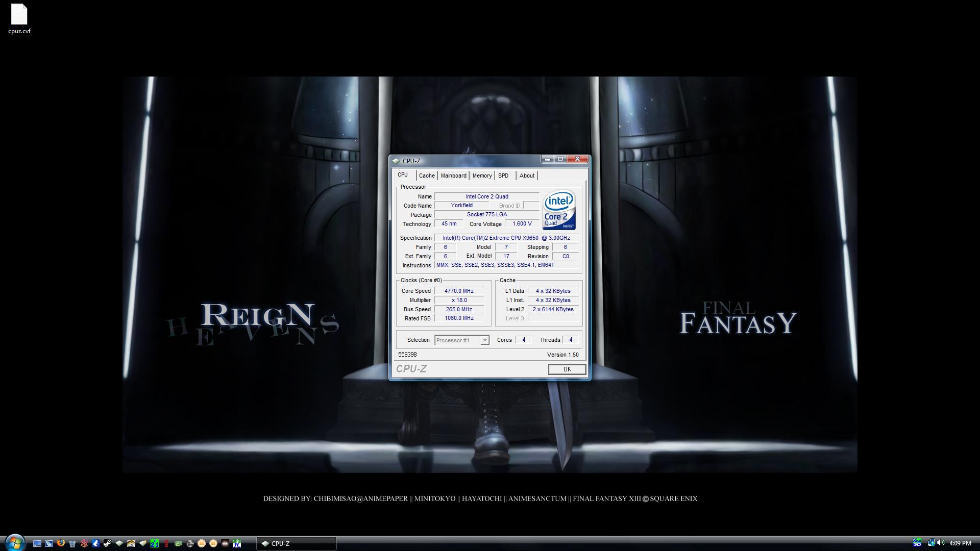Click the small red quick launch icon

point(166,543)
